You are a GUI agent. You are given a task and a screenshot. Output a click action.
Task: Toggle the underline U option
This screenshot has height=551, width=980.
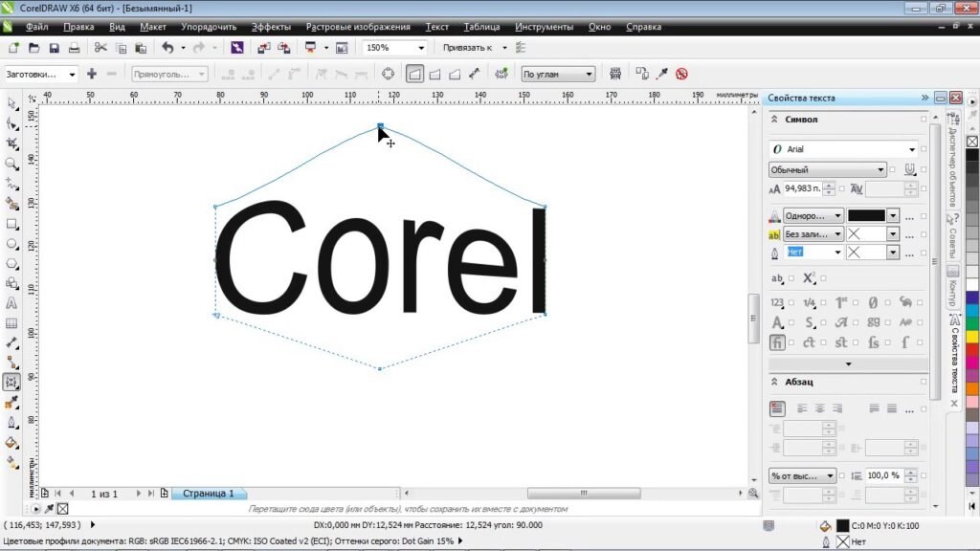(x=909, y=169)
